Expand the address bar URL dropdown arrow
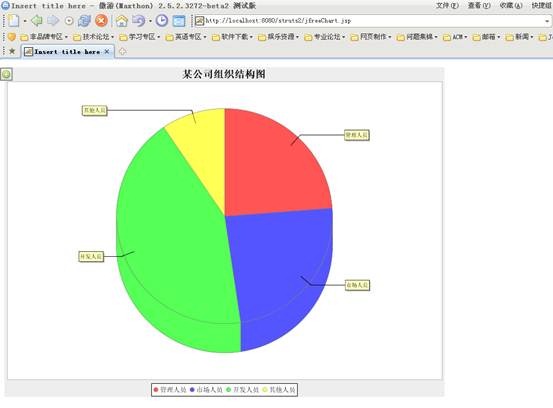Screen dimensions: 553x408 tap(547, 21)
